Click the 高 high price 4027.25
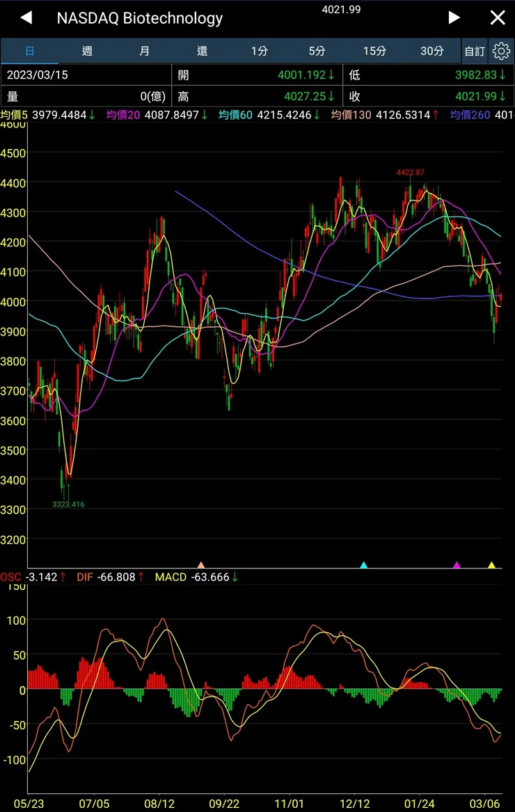Viewport: 515px width, 812px height. 257,96
